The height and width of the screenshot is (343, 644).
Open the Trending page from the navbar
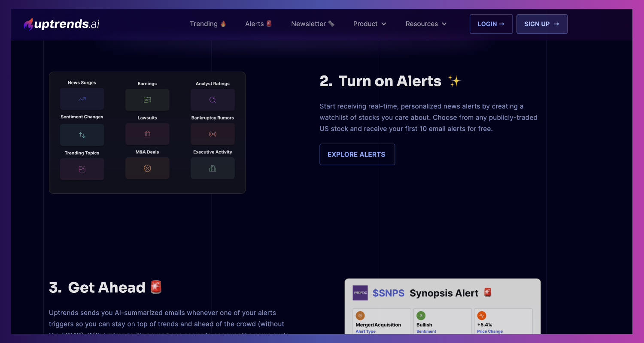pos(208,24)
